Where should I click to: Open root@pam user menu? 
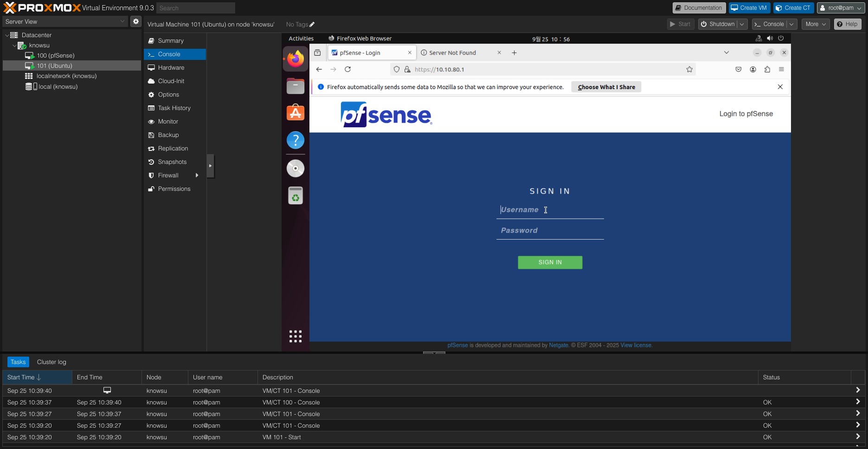tap(841, 8)
